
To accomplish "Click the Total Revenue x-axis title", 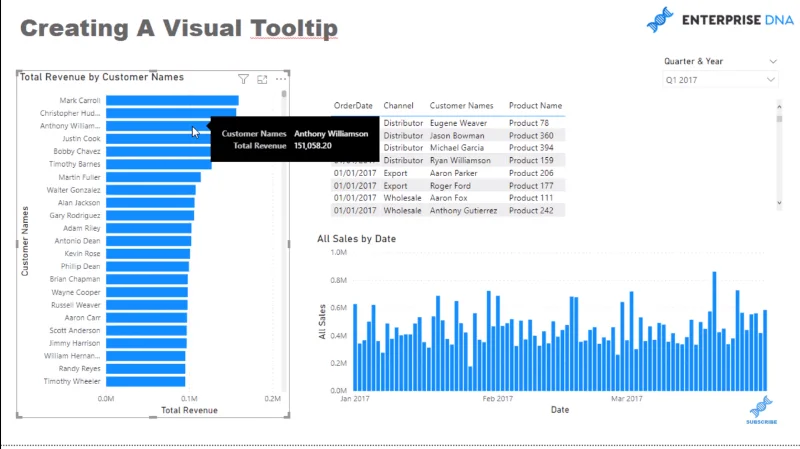I will [189, 410].
